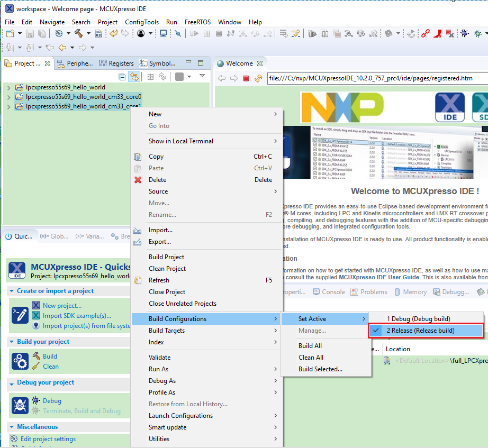Choose Build Project from the context menu

[x=166, y=257]
